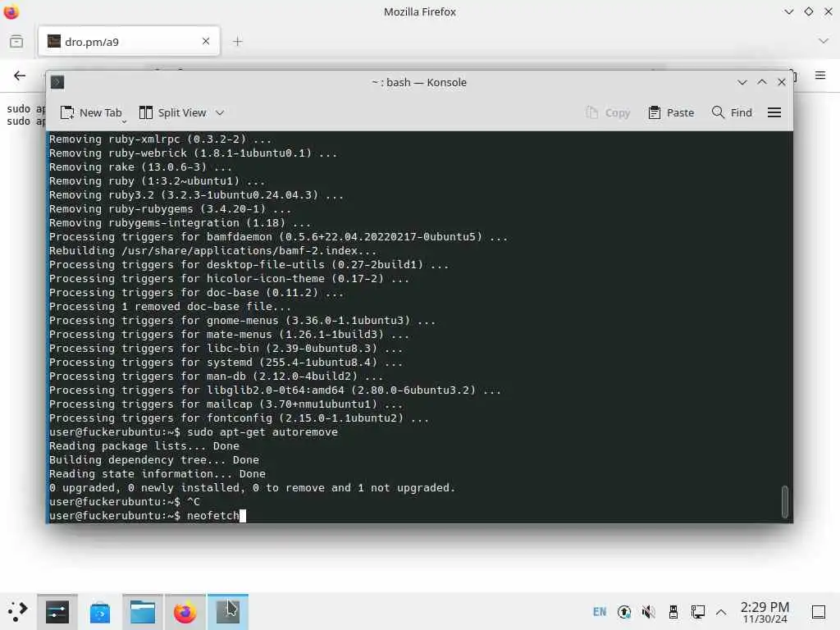Click the EN keyboard layout indicator

click(600, 612)
